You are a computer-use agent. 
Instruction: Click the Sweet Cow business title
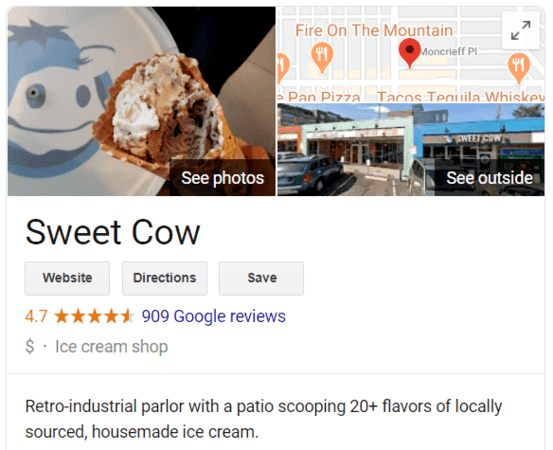pyautogui.click(x=113, y=232)
